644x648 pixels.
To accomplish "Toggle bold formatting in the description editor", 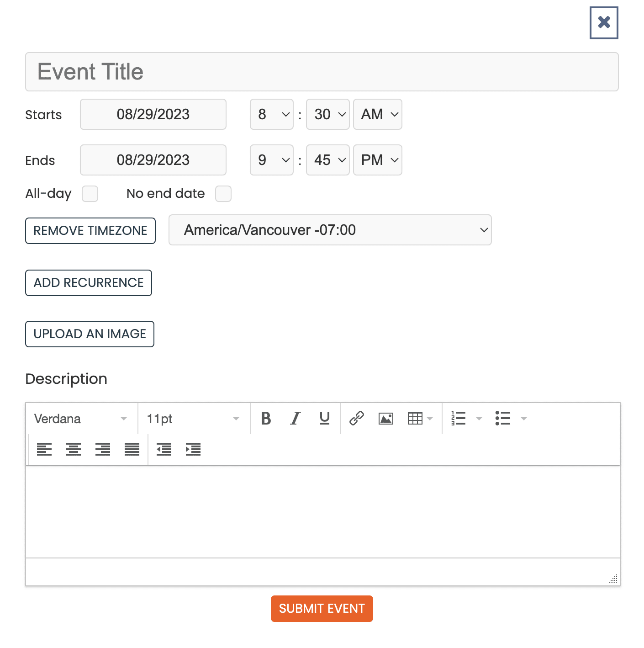I will coord(266,418).
